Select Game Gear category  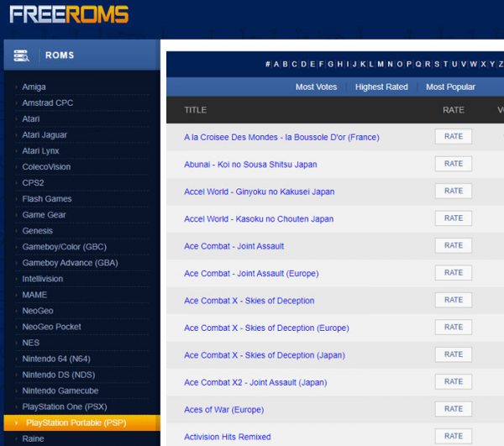(x=44, y=215)
